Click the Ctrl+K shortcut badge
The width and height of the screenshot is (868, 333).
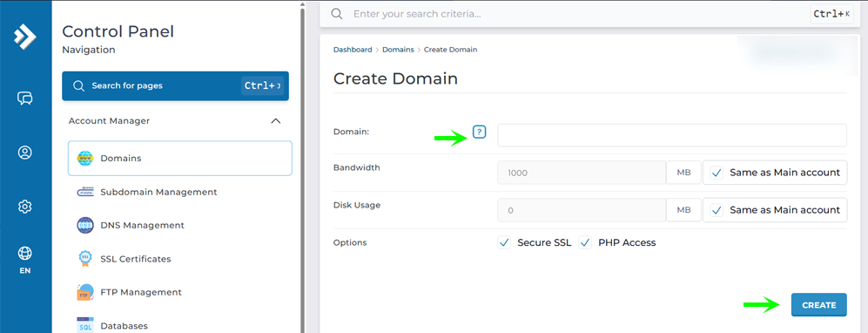pos(831,14)
